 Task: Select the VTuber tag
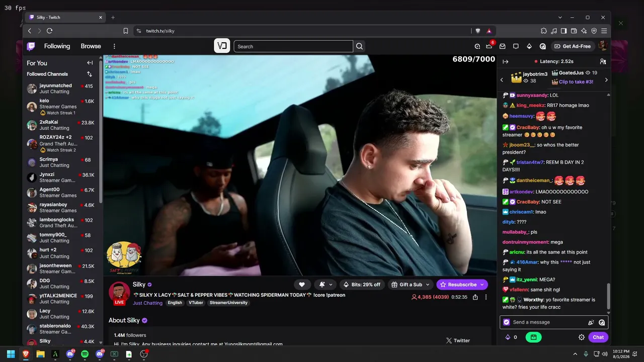196,303
